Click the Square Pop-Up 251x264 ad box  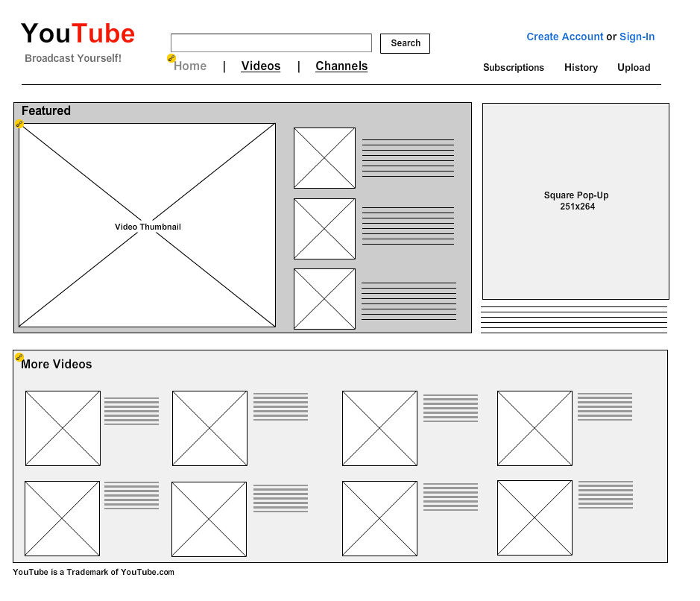[576, 201]
